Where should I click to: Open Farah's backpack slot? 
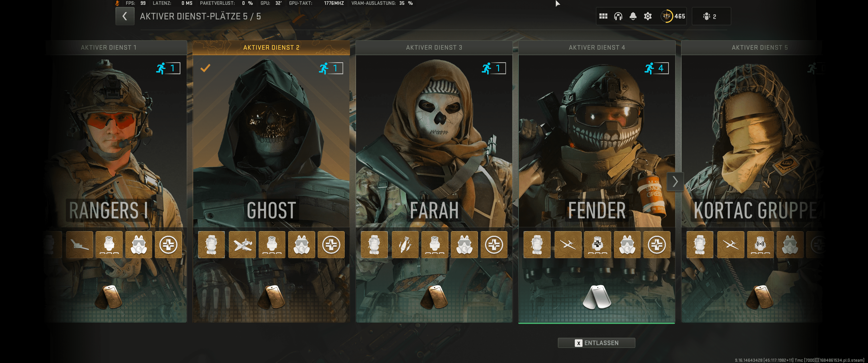[x=374, y=245]
